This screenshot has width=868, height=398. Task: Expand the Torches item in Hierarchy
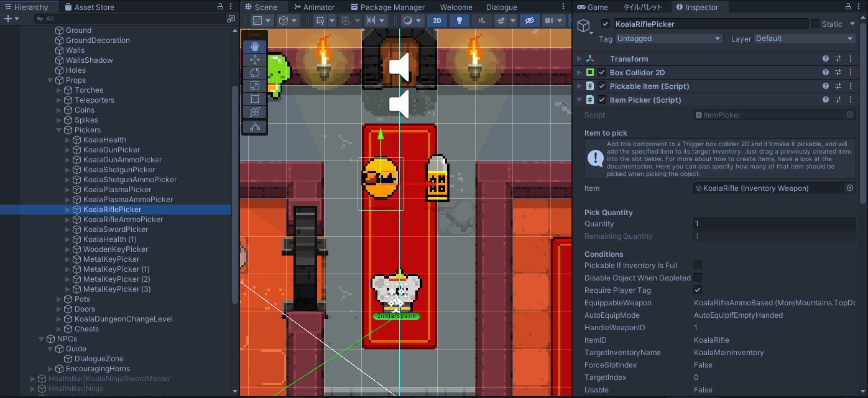point(59,90)
